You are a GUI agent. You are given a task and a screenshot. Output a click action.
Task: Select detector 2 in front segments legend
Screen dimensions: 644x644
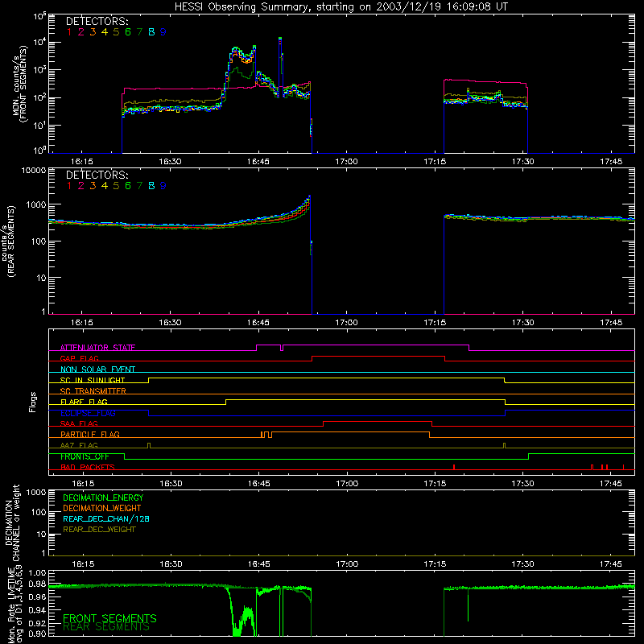point(81,32)
